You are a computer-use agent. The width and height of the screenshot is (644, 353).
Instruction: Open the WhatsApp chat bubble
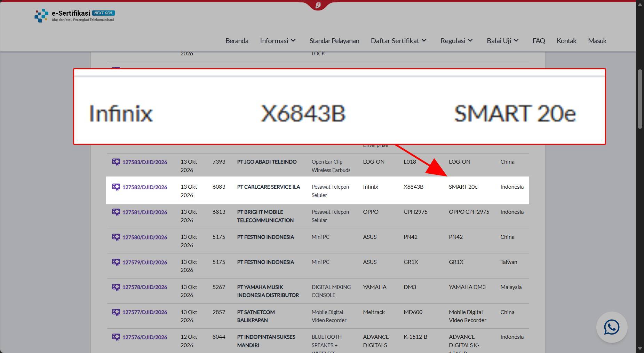pyautogui.click(x=612, y=327)
